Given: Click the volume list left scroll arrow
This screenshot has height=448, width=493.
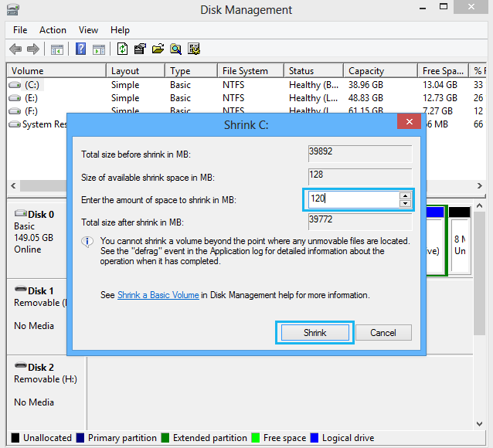Looking at the screenshot, I should coord(13,185).
